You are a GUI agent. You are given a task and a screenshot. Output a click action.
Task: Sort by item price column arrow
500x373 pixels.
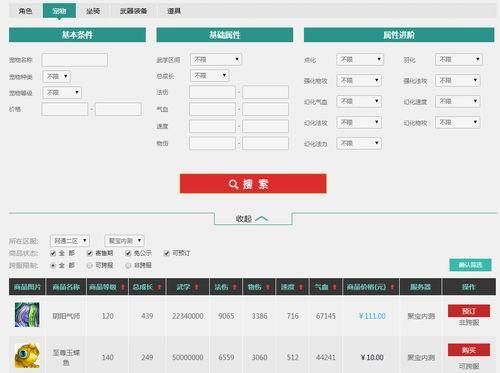(392, 287)
